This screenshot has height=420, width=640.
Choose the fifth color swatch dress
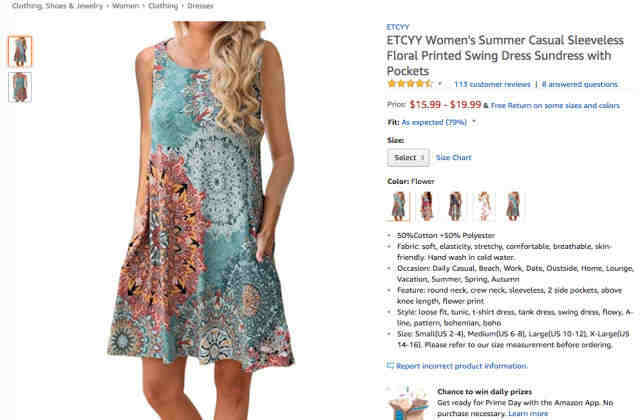pos(513,206)
